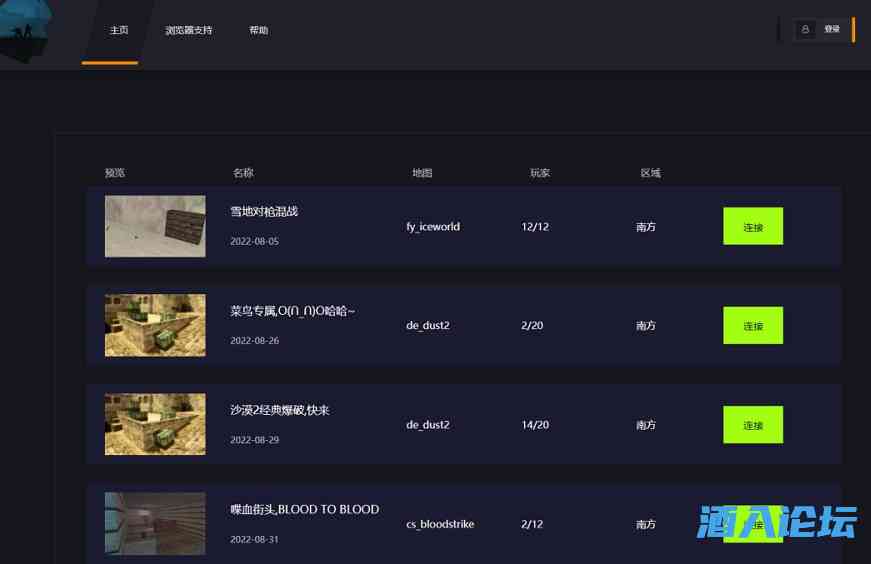Select the 菜鸟专属 server title
The width and height of the screenshot is (871, 564).
click(x=292, y=311)
